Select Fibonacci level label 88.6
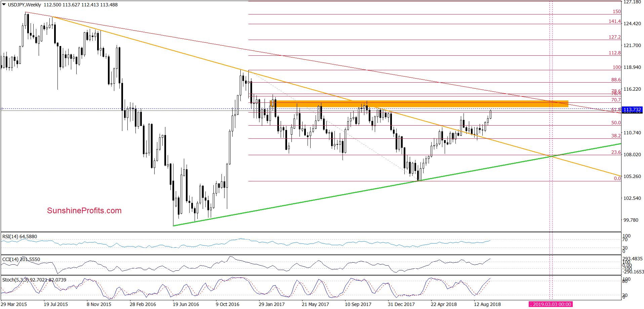644x309 pixels. coord(616,80)
